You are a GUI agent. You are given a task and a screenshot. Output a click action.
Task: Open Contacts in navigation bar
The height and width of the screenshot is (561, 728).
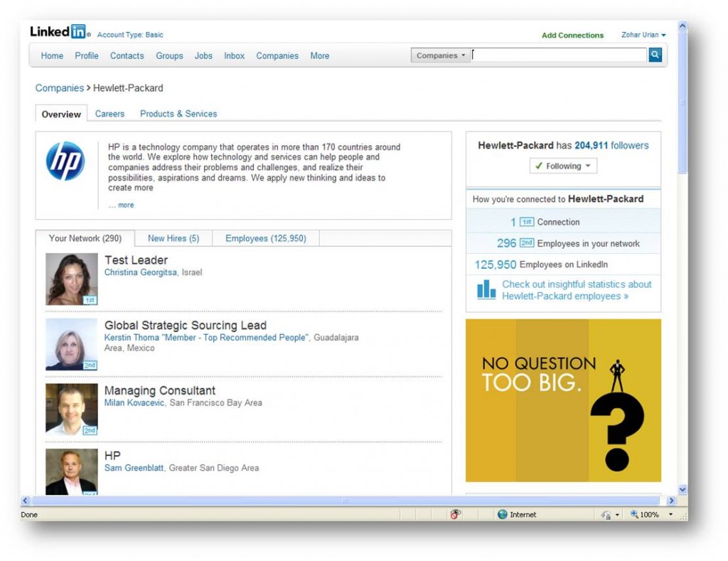[127, 55]
